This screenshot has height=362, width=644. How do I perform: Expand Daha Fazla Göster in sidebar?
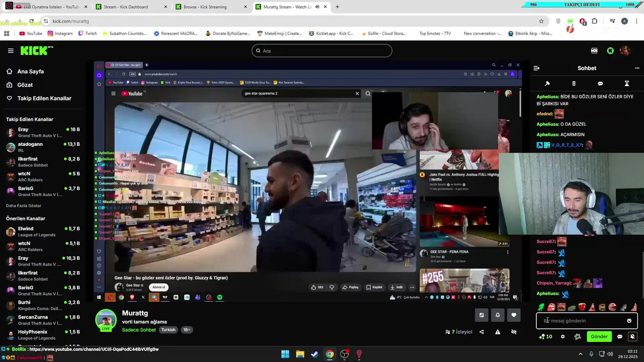tap(24, 206)
